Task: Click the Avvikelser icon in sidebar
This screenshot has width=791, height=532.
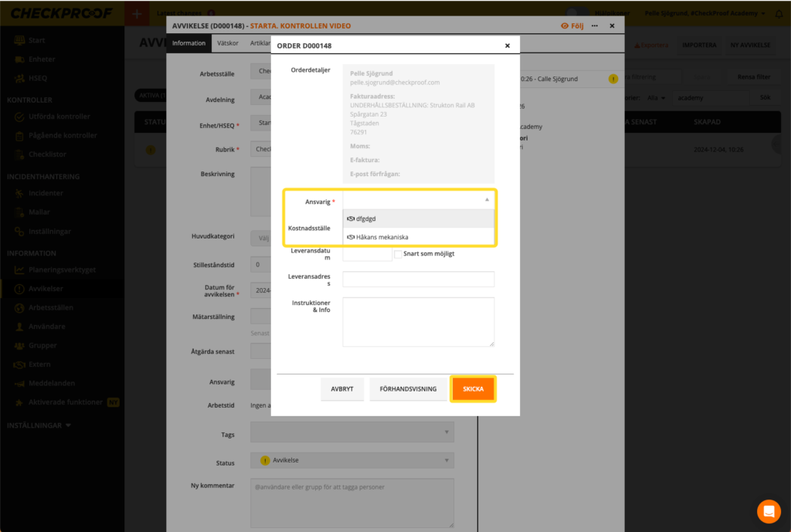Action: 20,289
